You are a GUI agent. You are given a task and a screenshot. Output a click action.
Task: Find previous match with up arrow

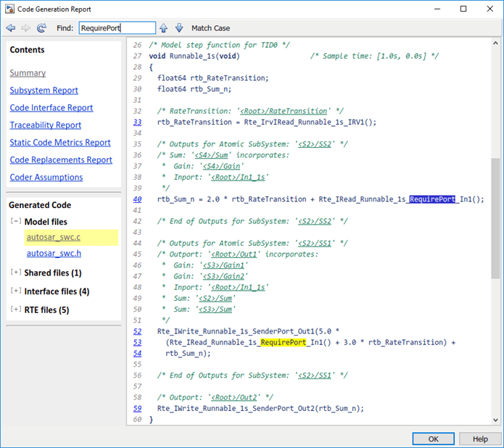click(x=163, y=28)
